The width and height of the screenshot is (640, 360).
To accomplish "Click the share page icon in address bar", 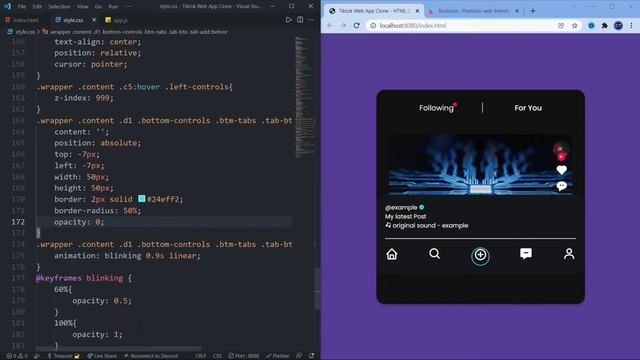I will pos(561,25).
